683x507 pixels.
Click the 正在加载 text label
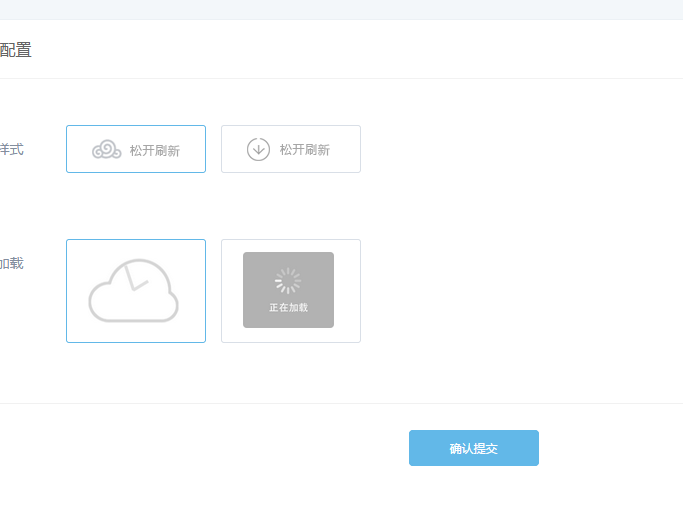point(288,308)
